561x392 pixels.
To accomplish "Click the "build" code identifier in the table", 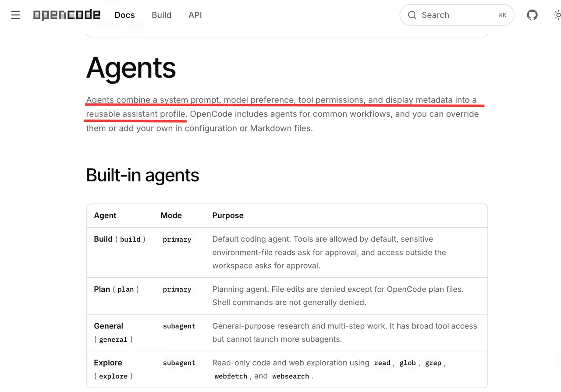I will [130, 239].
